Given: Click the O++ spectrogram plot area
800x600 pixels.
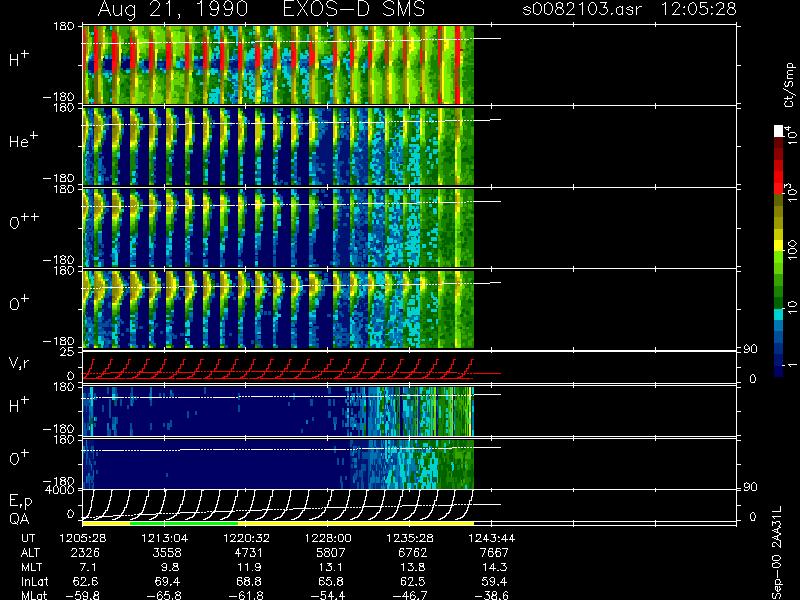Looking at the screenshot, I should [279, 228].
